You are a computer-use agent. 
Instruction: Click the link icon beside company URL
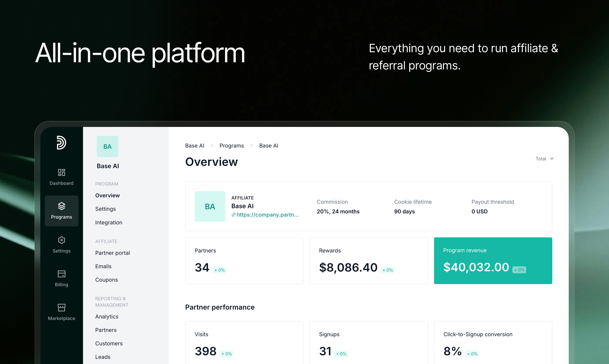[234, 215]
